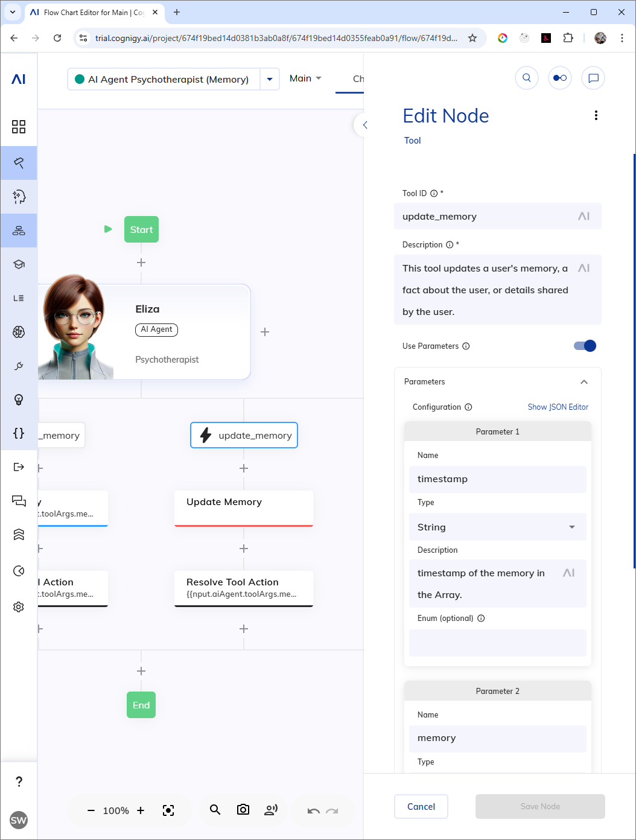This screenshot has width=636, height=840.
Task: Open the String type dropdown
Action: [498, 527]
